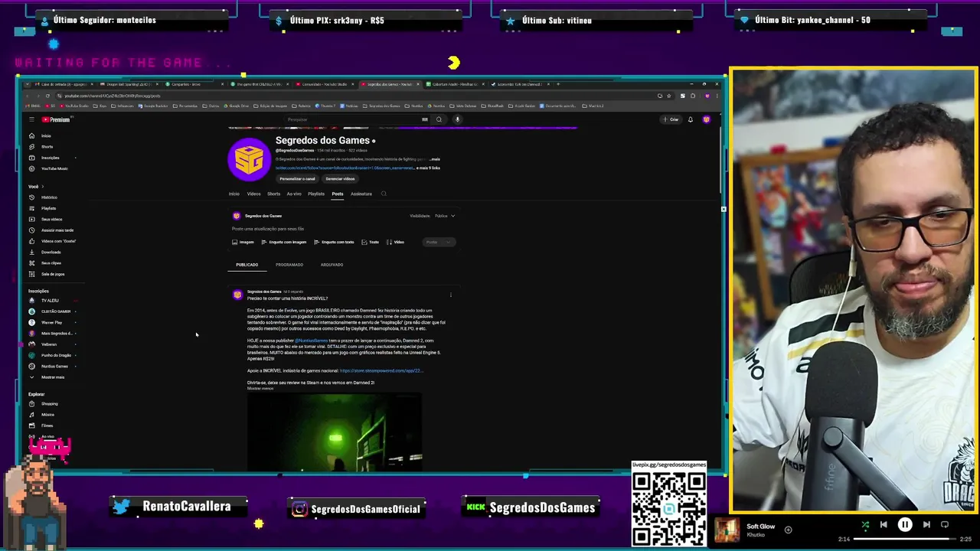This screenshot has width=980, height=551.
Task: Switch to channel Ao vivo tab
Action: tap(294, 194)
